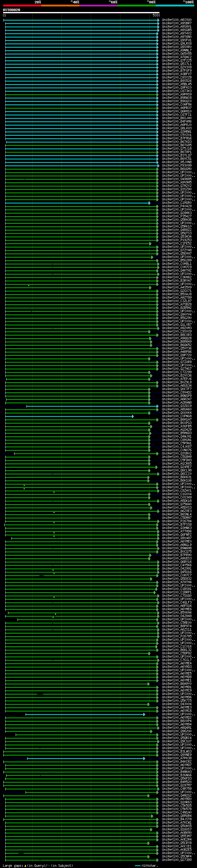Click UniRef100_P35427 label
This screenshot has height=868, width=197.
point(176,216)
